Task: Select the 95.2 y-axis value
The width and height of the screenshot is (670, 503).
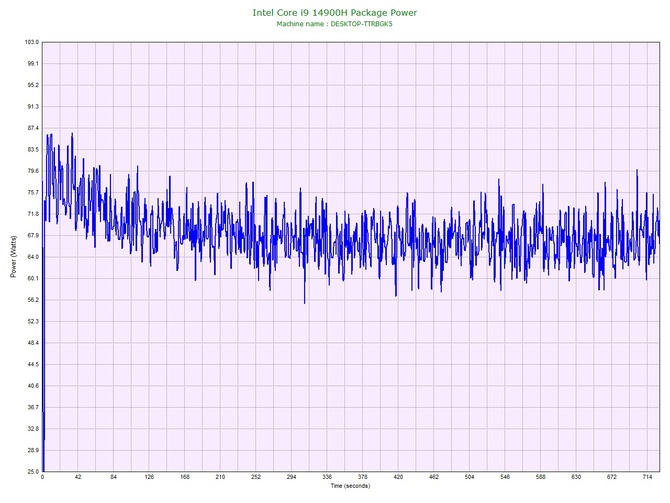Action: pyautogui.click(x=33, y=85)
